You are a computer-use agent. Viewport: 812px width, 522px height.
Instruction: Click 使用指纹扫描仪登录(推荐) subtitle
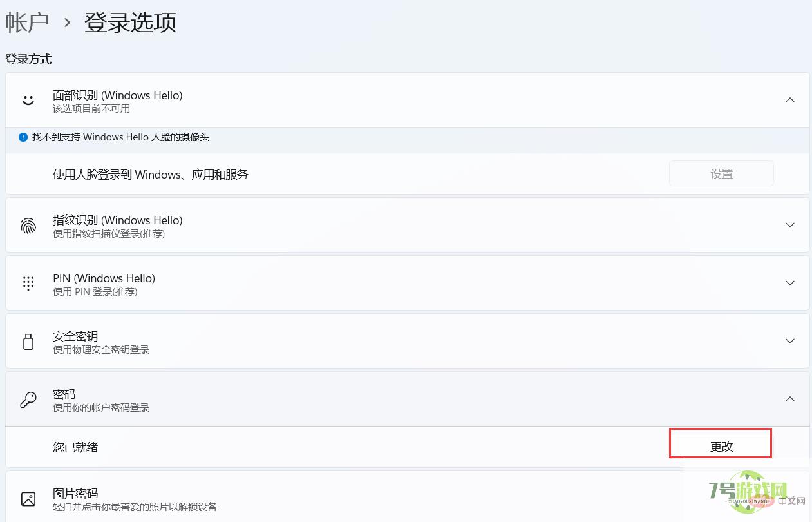(109, 234)
